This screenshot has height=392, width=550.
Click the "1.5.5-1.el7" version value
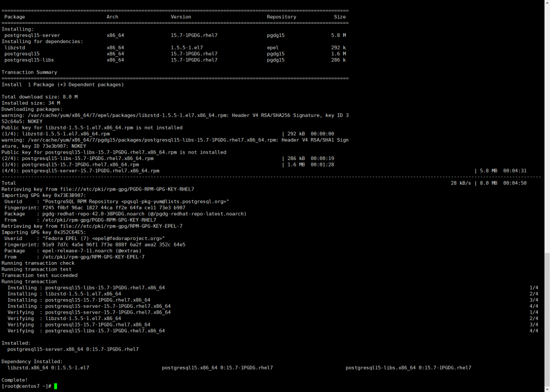tap(186, 48)
